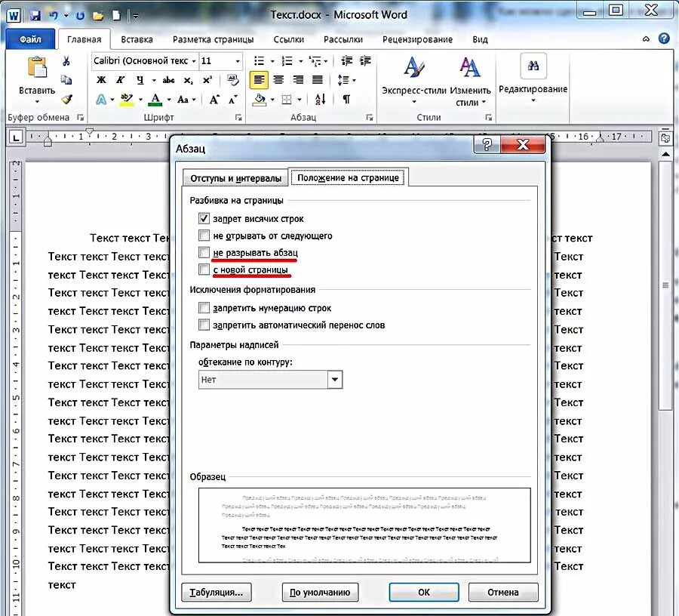Close the Абзац dialog
Viewport: 679px width, 616px height.
pos(523,144)
